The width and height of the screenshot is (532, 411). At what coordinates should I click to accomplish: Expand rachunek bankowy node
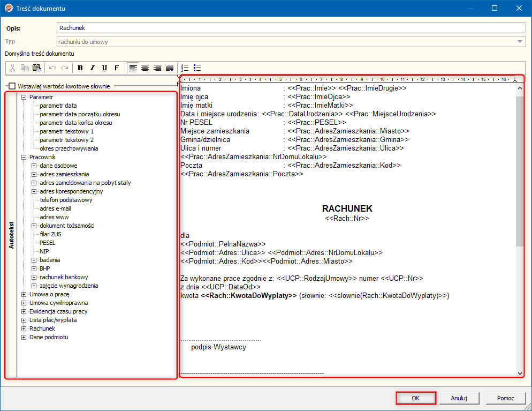point(34,277)
